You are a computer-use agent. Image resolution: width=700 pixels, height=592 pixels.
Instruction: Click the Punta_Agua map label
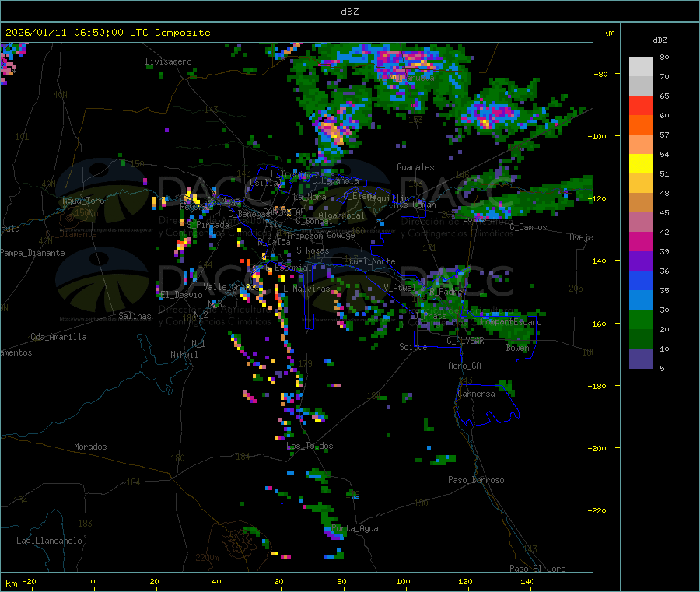(x=355, y=529)
